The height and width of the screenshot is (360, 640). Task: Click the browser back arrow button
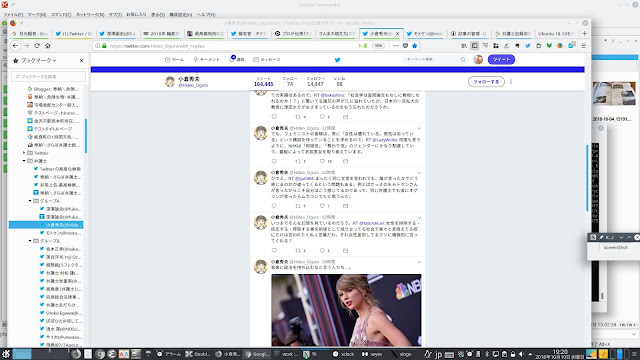pyautogui.click(x=16, y=46)
